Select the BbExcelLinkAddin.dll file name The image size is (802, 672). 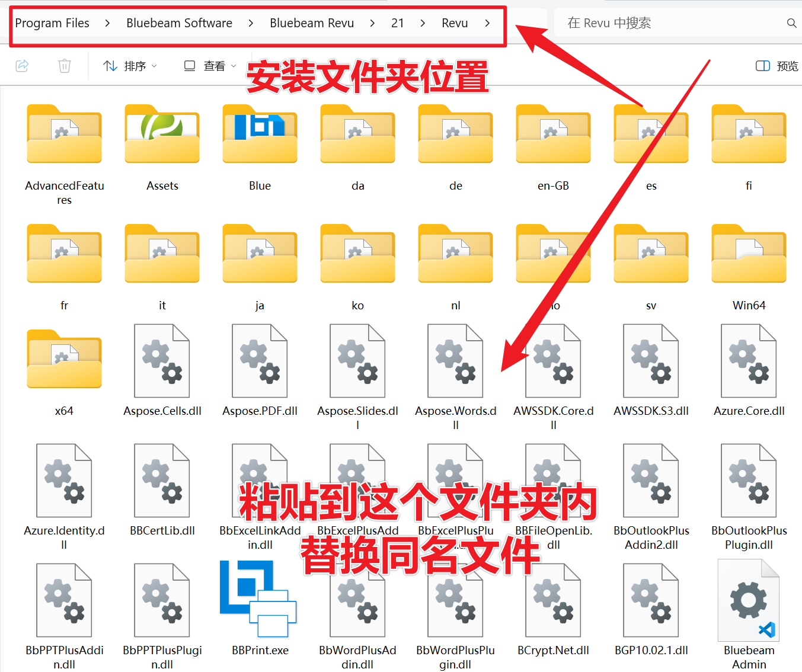260,537
